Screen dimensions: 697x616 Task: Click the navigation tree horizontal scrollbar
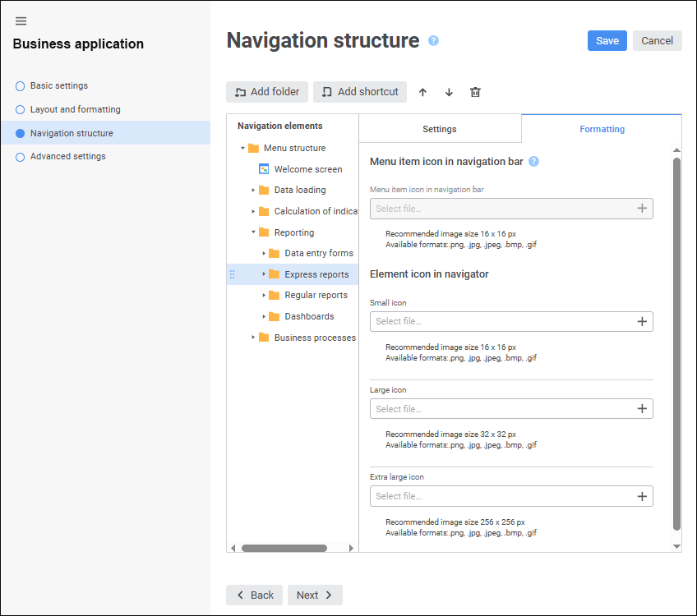pos(284,548)
